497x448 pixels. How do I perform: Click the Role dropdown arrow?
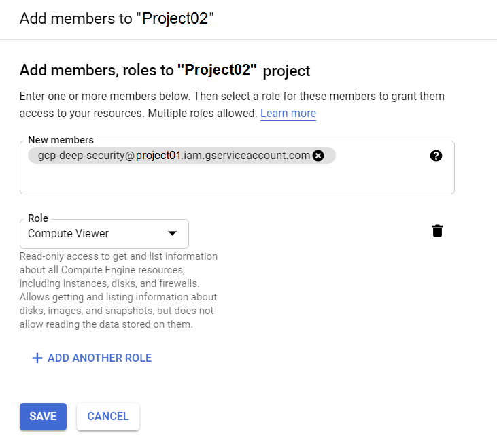click(x=173, y=233)
